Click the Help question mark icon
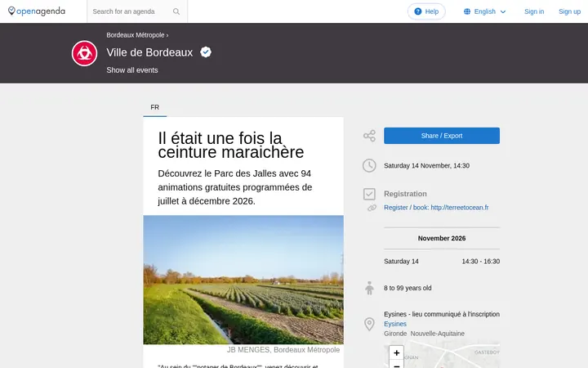588x368 pixels. pyautogui.click(x=418, y=11)
